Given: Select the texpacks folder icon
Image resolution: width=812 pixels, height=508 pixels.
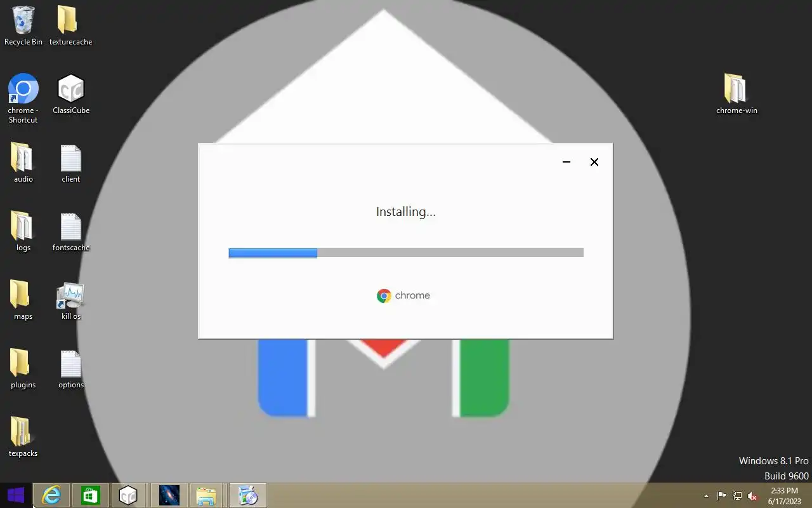Looking at the screenshot, I should tap(23, 438).
